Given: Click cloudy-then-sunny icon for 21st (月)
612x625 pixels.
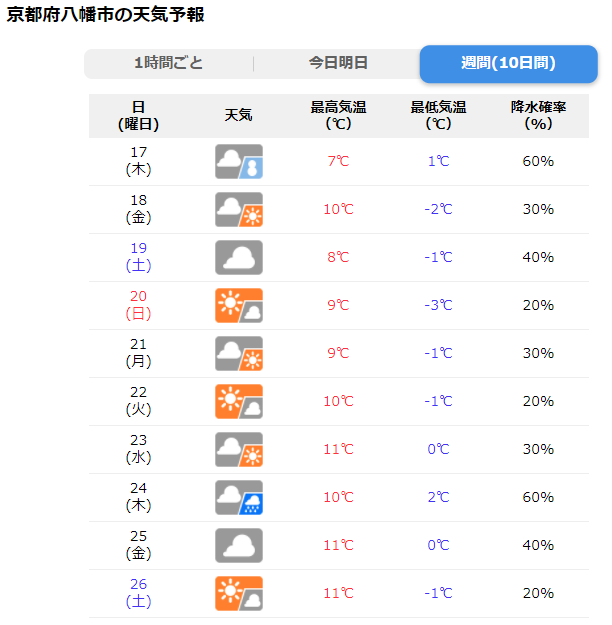Looking at the screenshot, I should tap(239, 354).
